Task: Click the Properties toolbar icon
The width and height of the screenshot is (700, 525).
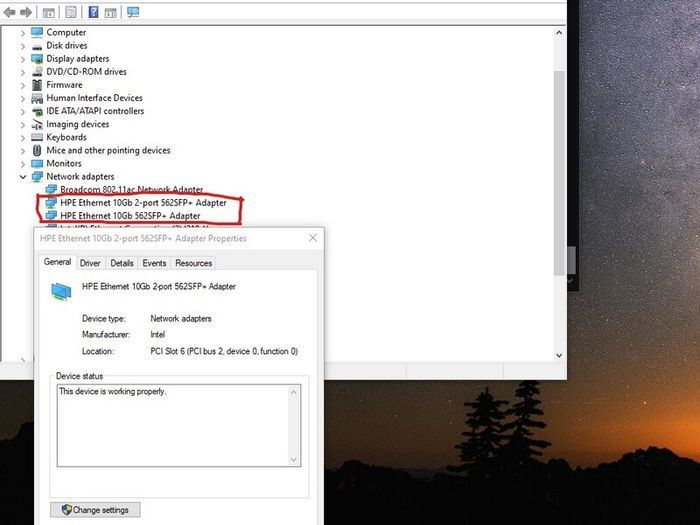Action: pos(71,12)
